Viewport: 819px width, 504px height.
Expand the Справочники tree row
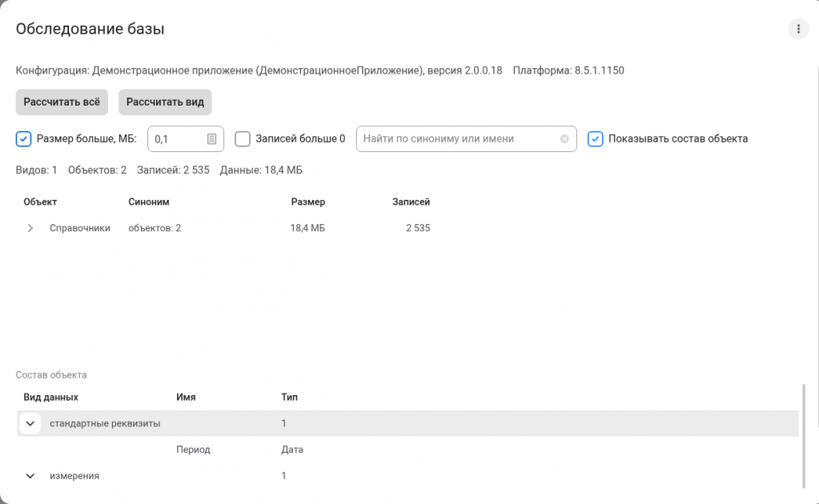click(x=30, y=228)
